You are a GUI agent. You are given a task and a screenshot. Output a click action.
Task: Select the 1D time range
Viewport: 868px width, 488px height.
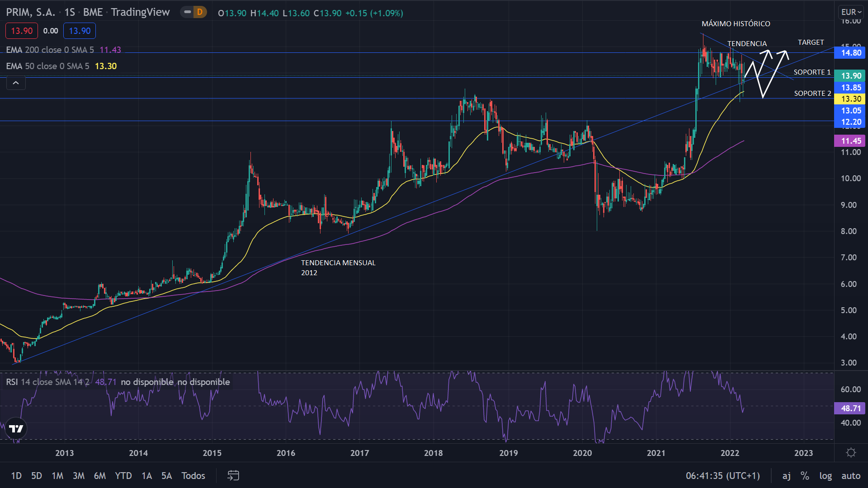[16, 475]
